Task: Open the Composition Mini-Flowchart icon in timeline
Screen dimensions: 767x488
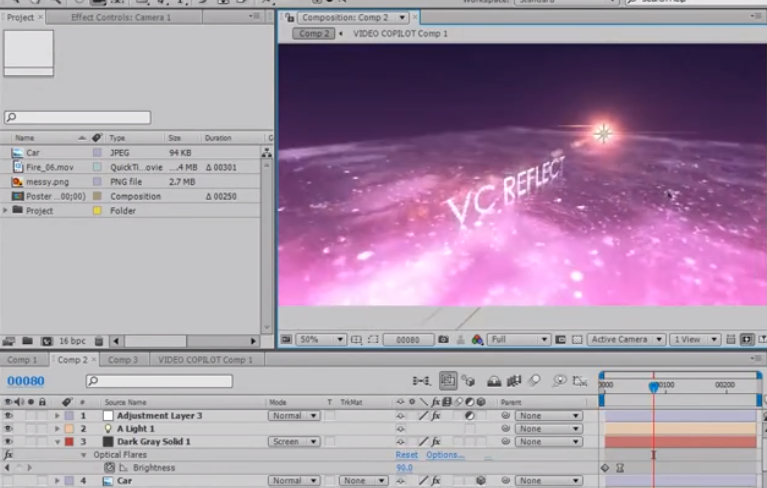Action: point(421,381)
